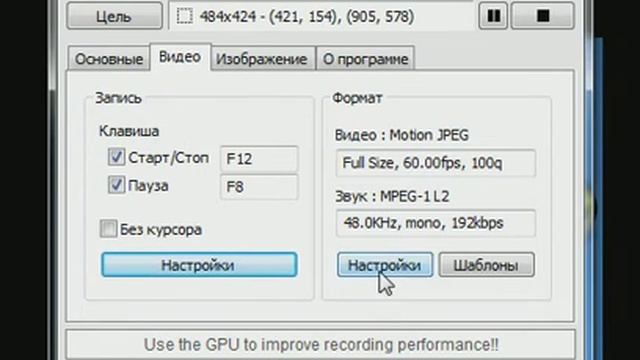This screenshot has width=640, height=360.
Task: Click the F8 pause hotkey field
Action: pos(259,187)
